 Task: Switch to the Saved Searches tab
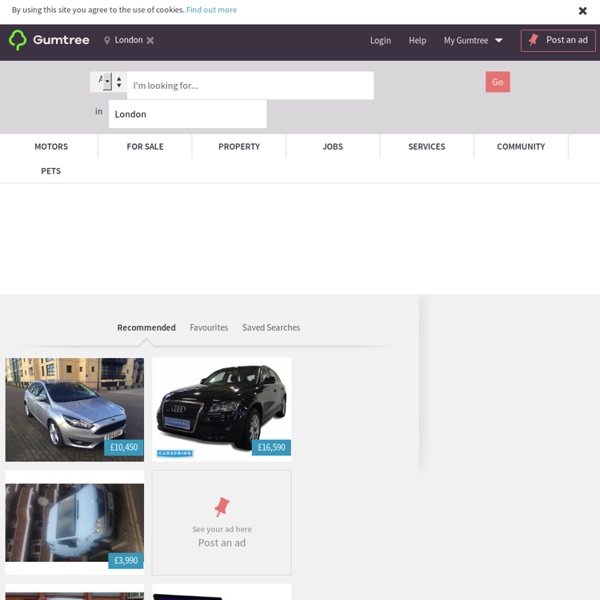pos(271,328)
